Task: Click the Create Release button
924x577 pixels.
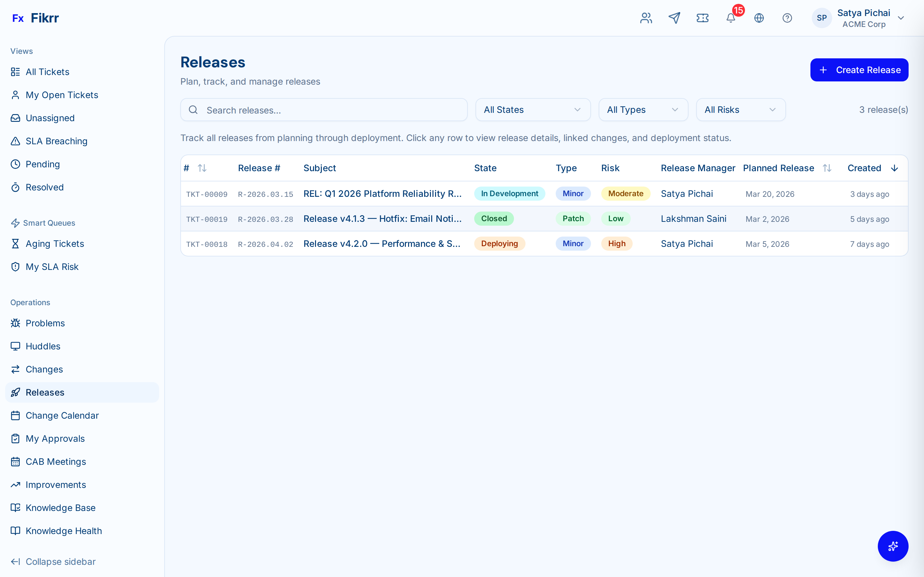Action: [x=859, y=70]
